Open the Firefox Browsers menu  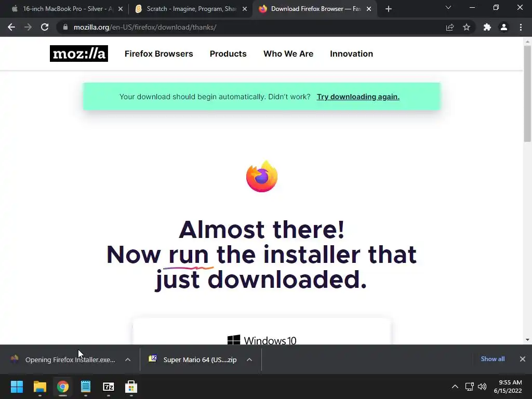pyautogui.click(x=159, y=54)
